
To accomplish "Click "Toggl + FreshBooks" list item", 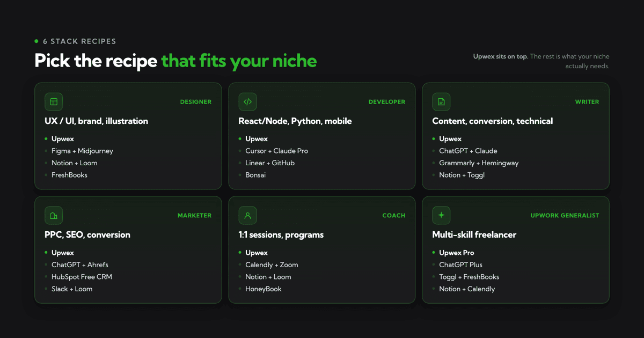I will tap(469, 277).
